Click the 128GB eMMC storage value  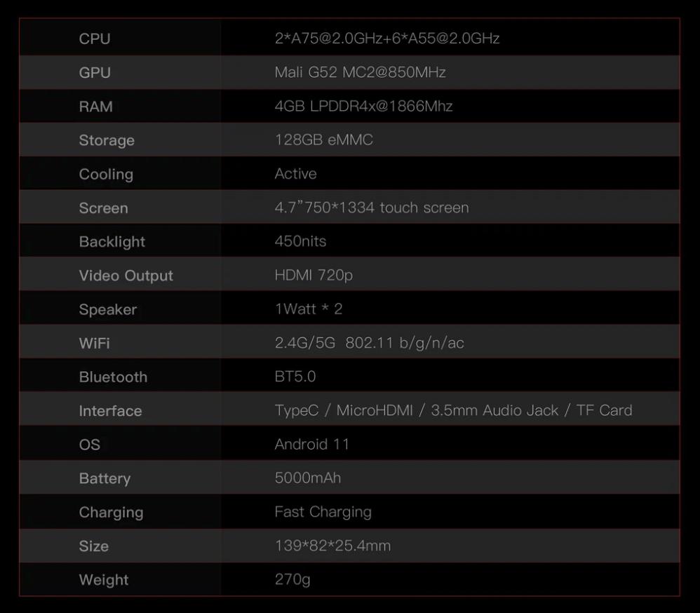323,140
